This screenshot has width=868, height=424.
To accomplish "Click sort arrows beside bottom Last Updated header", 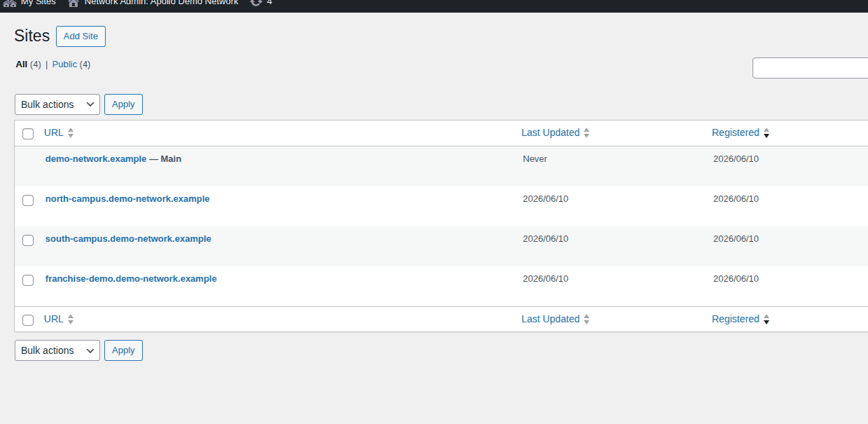I will [x=587, y=319].
